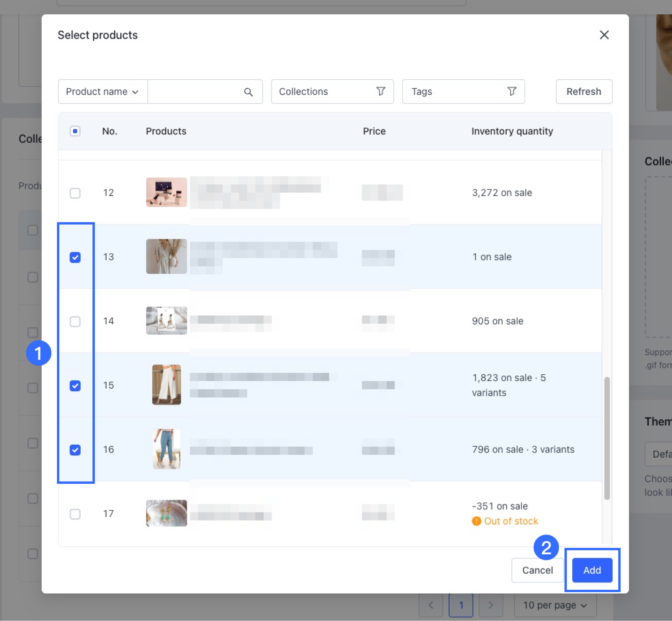Click the product list vertical scrollbar
Image resolution: width=672 pixels, height=621 pixels.
(x=607, y=438)
